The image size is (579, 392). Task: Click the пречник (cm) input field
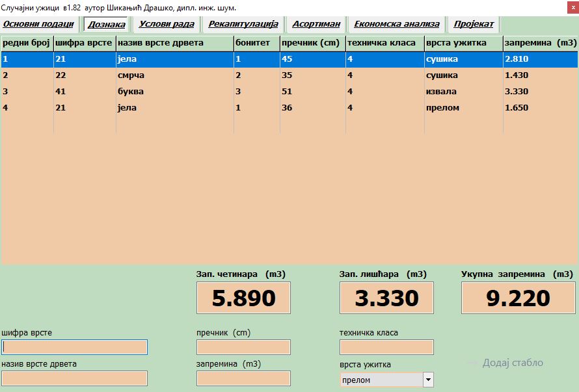point(243,347)
